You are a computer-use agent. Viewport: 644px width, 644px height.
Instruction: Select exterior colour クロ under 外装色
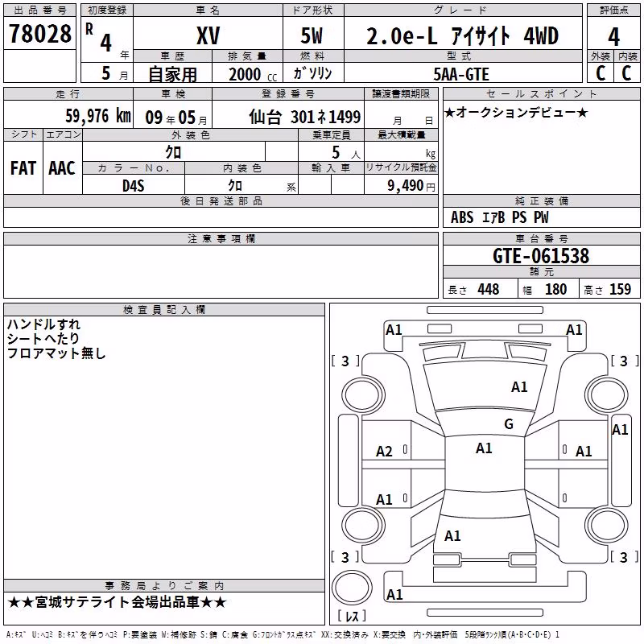coord(173,152)
